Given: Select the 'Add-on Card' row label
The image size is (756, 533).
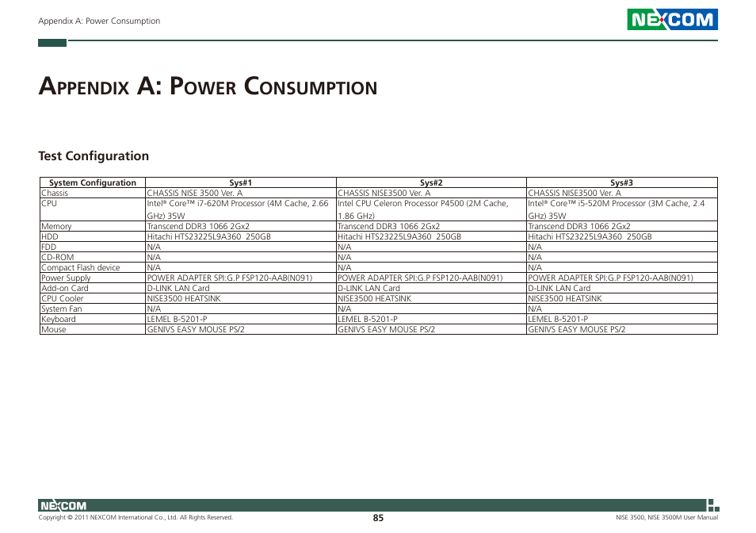Looking at the screenshot, I should (65, 288).
